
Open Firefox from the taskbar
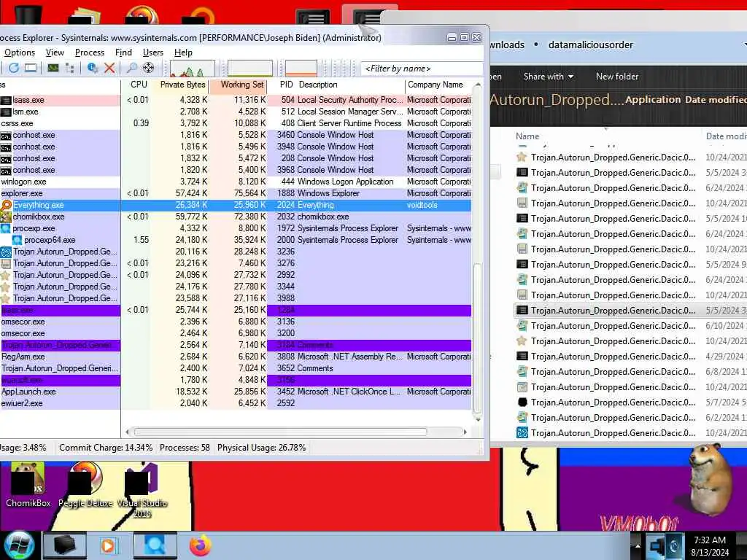pos(200,545)
